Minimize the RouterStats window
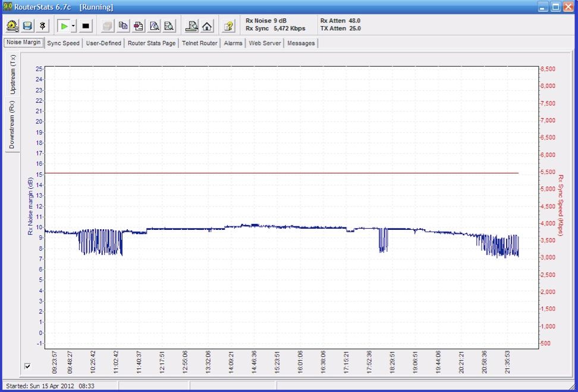Screen dimensions: 578x392 (x=542, y=7)
